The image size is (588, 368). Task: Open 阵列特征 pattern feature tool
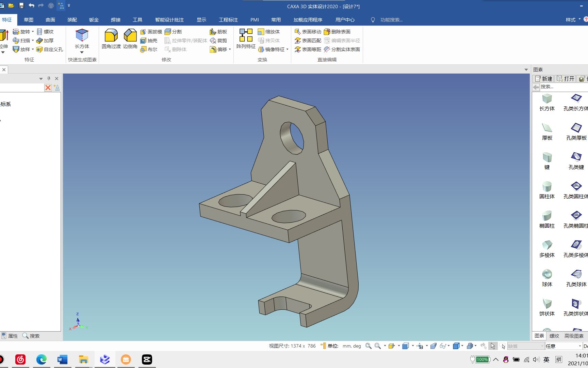point(246,39)
